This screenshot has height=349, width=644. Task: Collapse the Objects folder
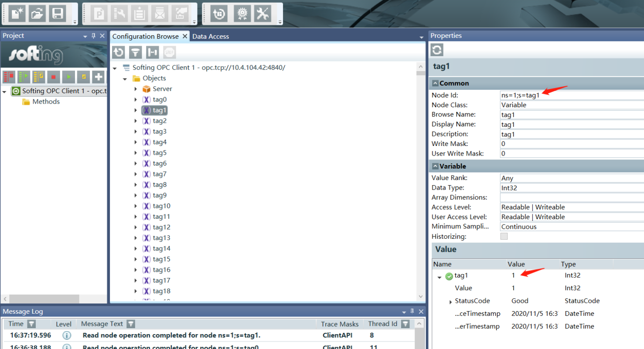[x=125, y=79]
